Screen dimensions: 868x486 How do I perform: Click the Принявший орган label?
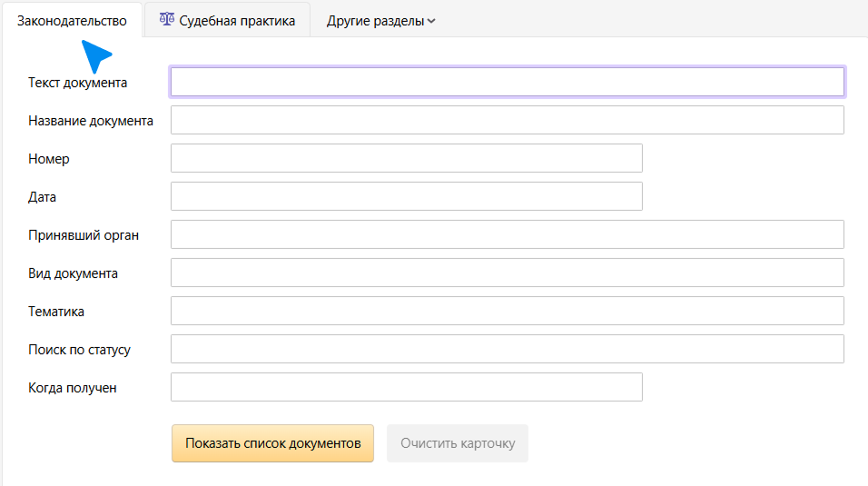point(84,235)
